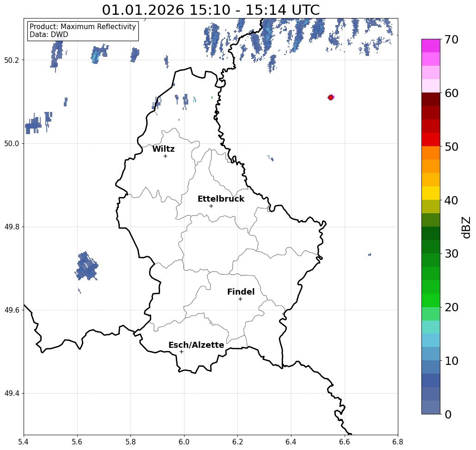
Task: Click the red high-reflectivity dot east of Luxembourg
Action: point(331,98)
